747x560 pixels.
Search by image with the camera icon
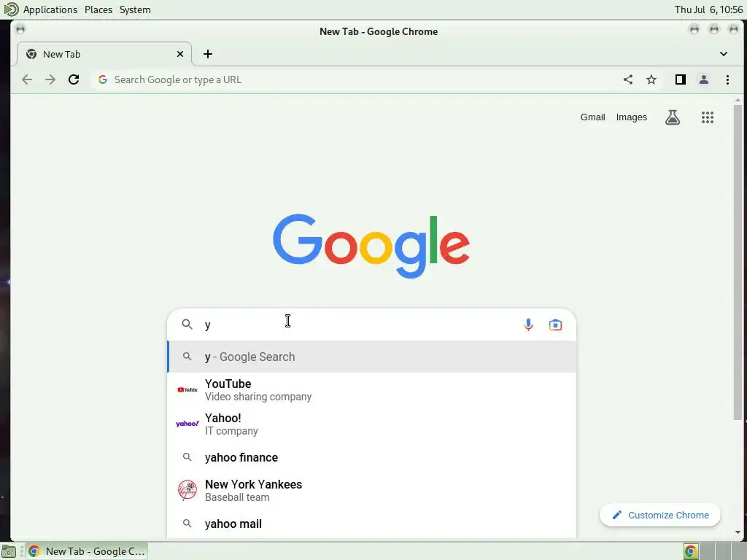[555, 324]
